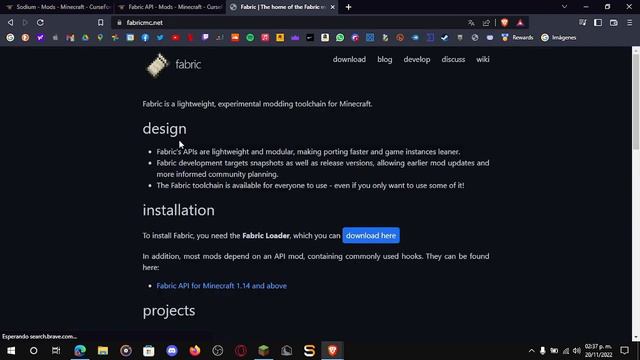Open the discuss nav link
The height and width of the screenshot is (360, 640).
453,60
